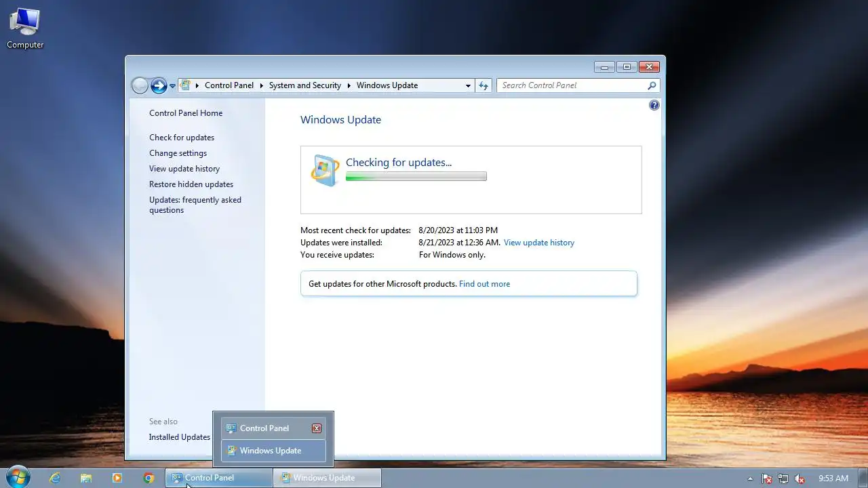
Task: Open the address bar history dropdown
Action: click(468, 85)
